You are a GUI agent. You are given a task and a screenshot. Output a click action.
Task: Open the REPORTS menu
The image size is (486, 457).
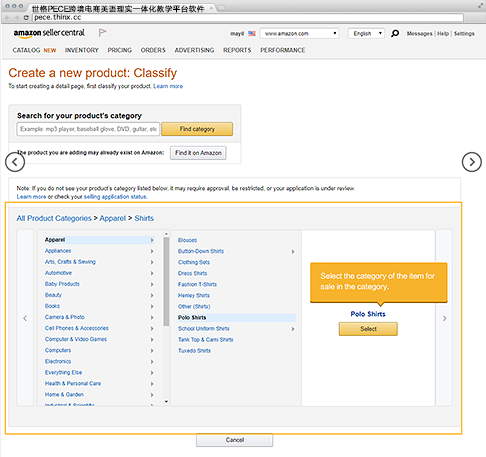[237, 50]
